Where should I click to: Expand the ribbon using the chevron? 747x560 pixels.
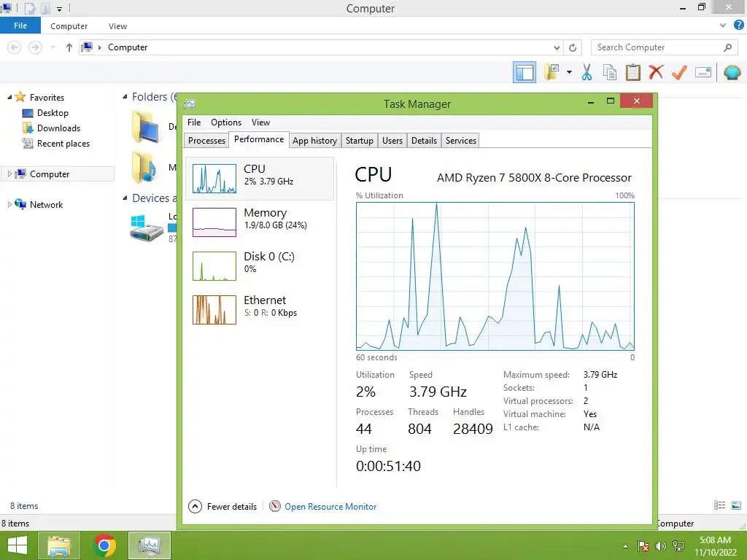(x=723, y=26)
